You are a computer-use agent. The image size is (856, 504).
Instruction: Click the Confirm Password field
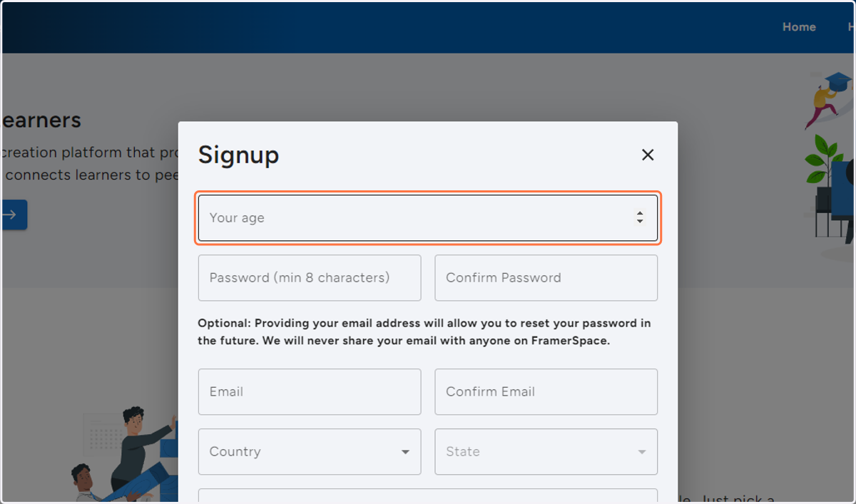tap(546, 278)
